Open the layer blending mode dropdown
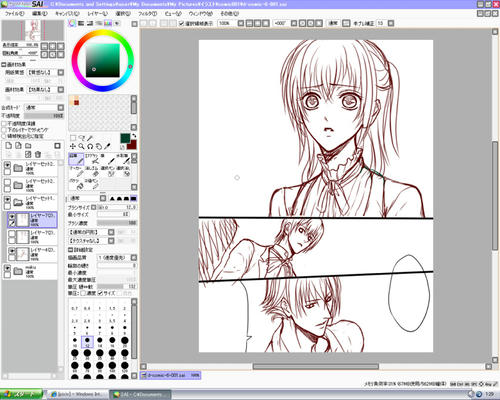 tap(61, 107)
